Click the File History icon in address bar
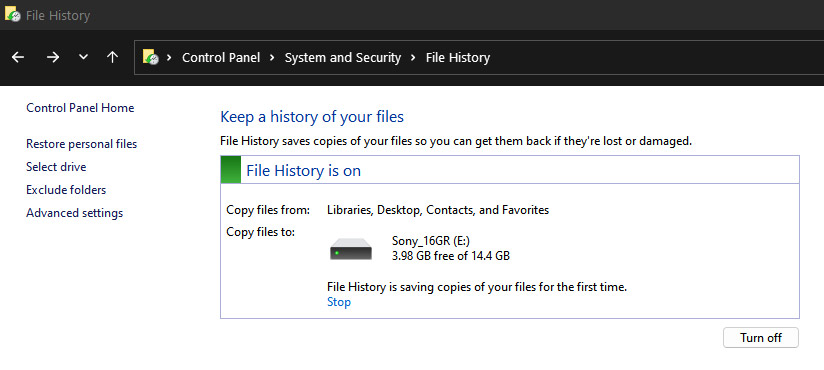 151,57
